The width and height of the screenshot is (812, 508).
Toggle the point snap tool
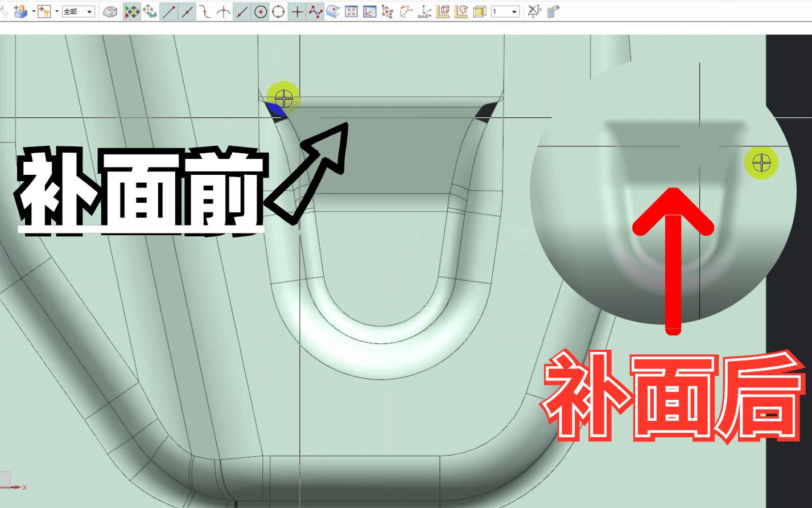coord(299,12)
